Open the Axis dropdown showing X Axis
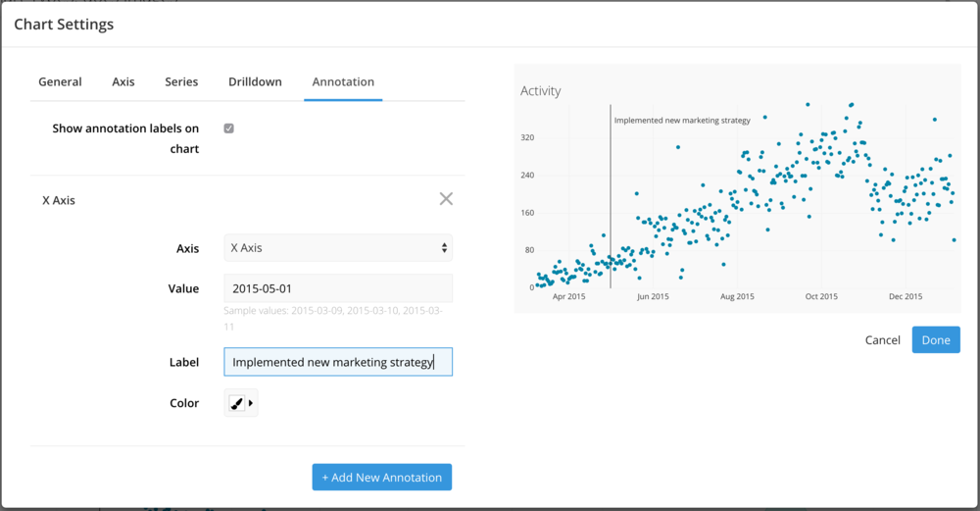 338,248
